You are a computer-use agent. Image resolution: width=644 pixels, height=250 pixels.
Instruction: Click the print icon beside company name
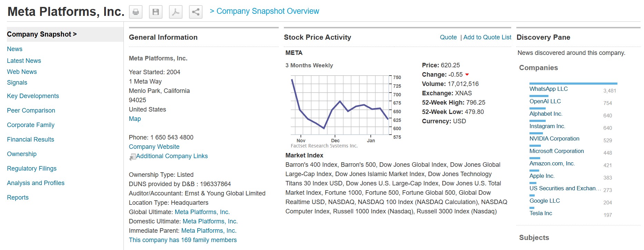(x=136, y=12)
